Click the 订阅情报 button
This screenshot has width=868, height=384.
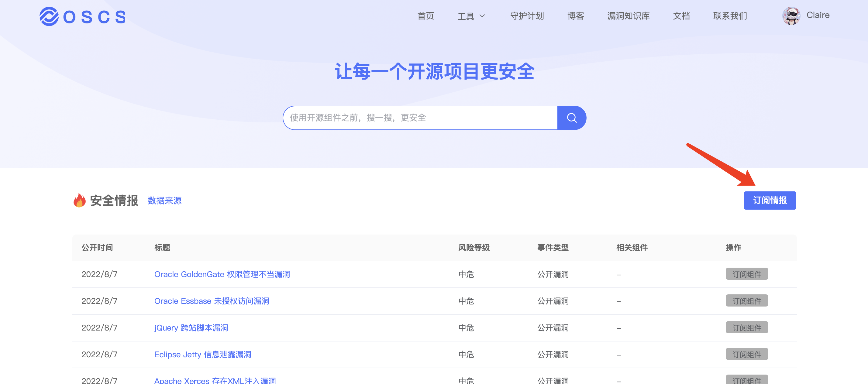770,201
